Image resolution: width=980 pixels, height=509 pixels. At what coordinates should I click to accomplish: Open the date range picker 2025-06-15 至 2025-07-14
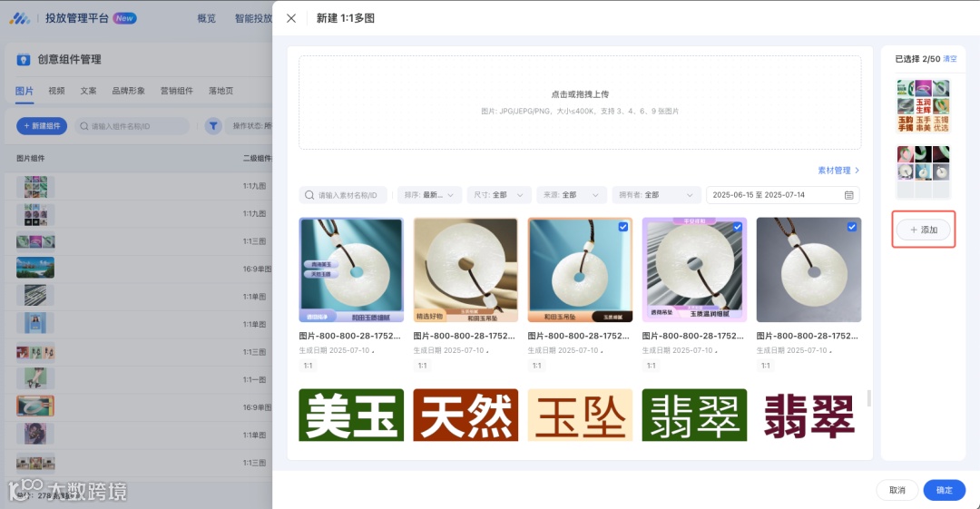point(782,195)
